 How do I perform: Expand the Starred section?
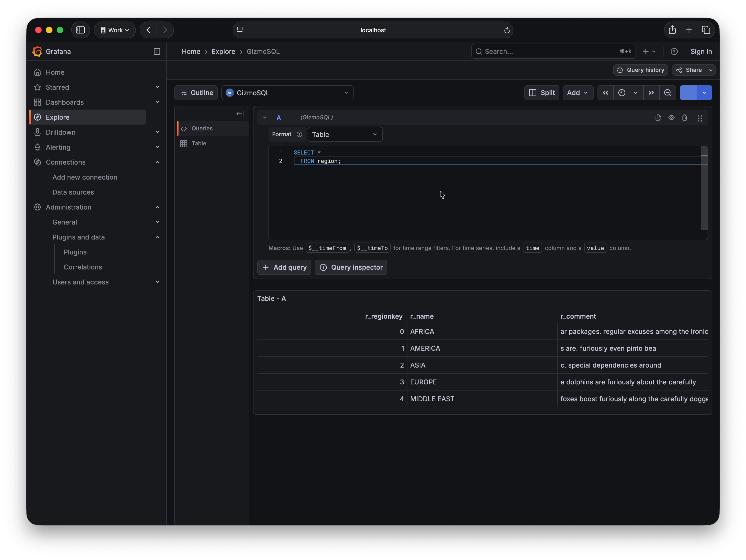(x=157, y=87)
